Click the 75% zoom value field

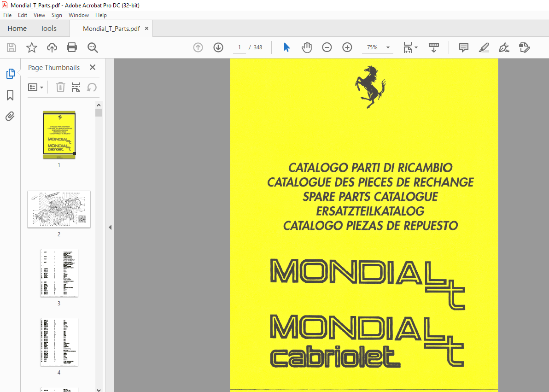pyautogui.click(x=372, y=47)
